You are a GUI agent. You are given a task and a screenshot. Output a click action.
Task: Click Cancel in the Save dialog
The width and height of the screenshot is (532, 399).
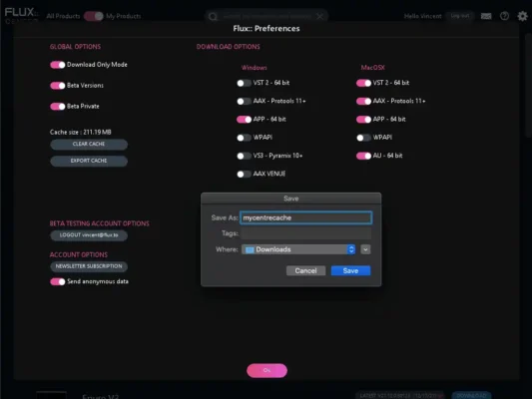point(305,271)
